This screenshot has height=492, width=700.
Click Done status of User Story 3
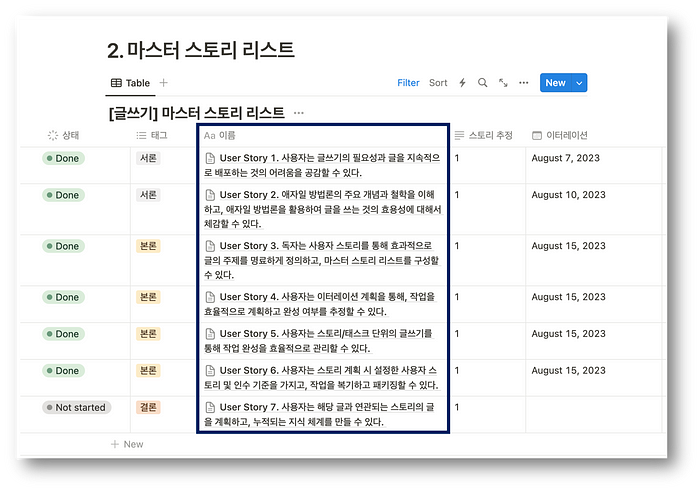click(63, 246)
